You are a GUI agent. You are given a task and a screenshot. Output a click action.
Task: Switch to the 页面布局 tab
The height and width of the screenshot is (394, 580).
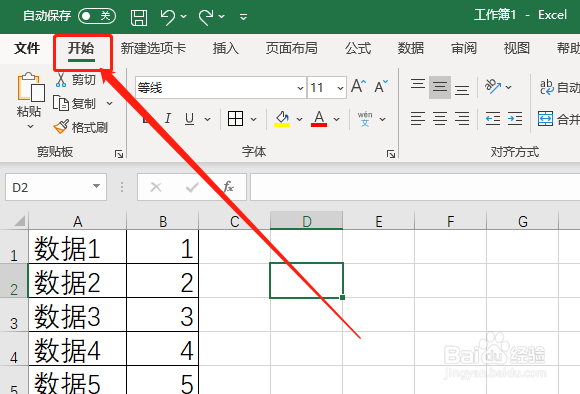coord(291,48)
